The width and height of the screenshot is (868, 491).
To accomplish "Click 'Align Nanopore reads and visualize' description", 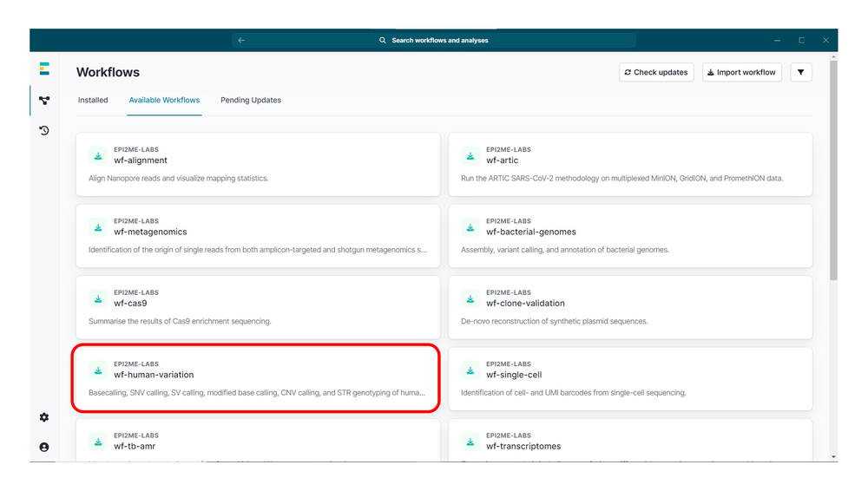I will 178,178.
